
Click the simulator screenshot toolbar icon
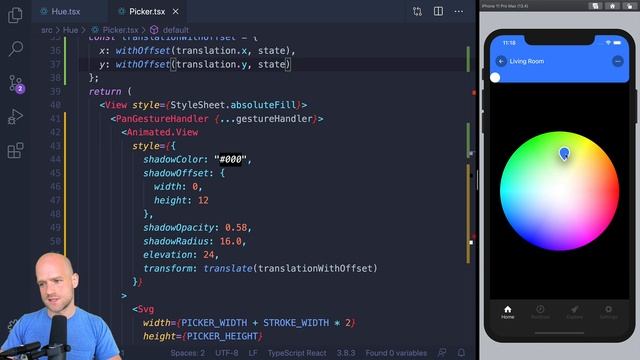click(x=595, y=6)
